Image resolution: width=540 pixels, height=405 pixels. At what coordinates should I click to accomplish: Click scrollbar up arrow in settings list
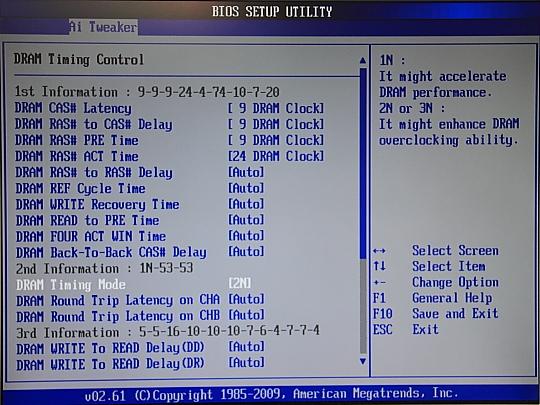363,60
